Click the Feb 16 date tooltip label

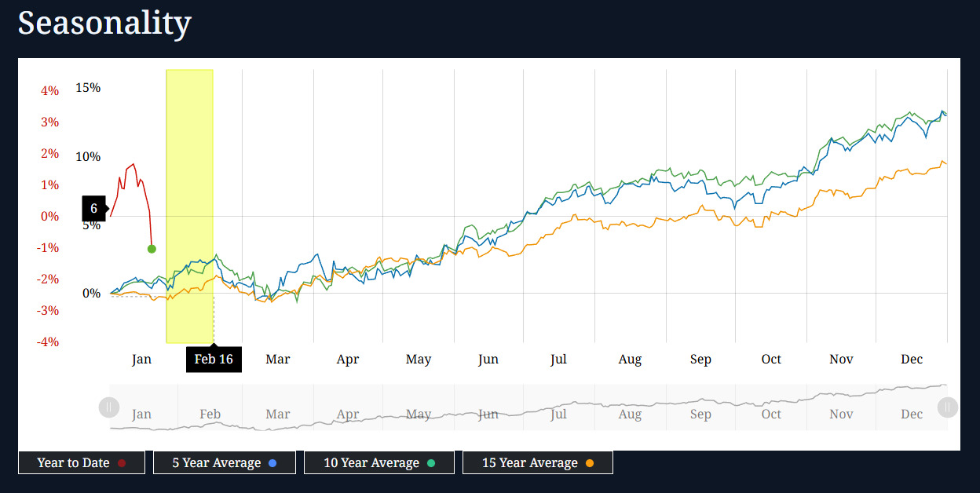(214, 360)
